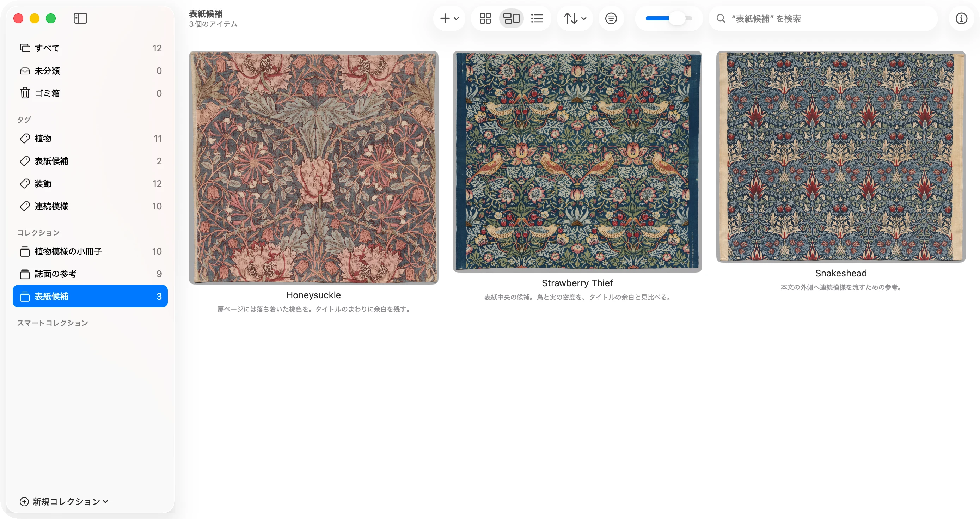Focus the search field for 表紙候補

coord(823,18)
